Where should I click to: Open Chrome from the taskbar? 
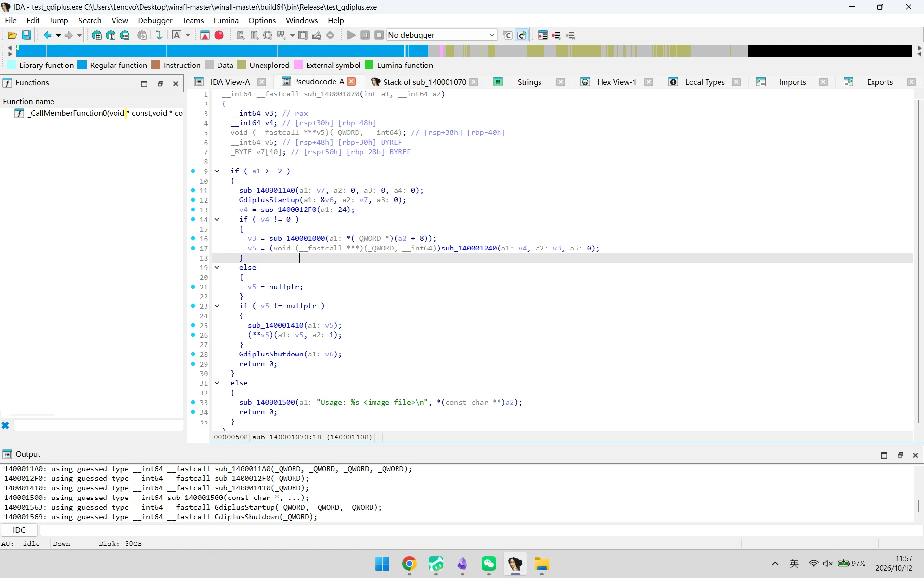pos(410,564)
